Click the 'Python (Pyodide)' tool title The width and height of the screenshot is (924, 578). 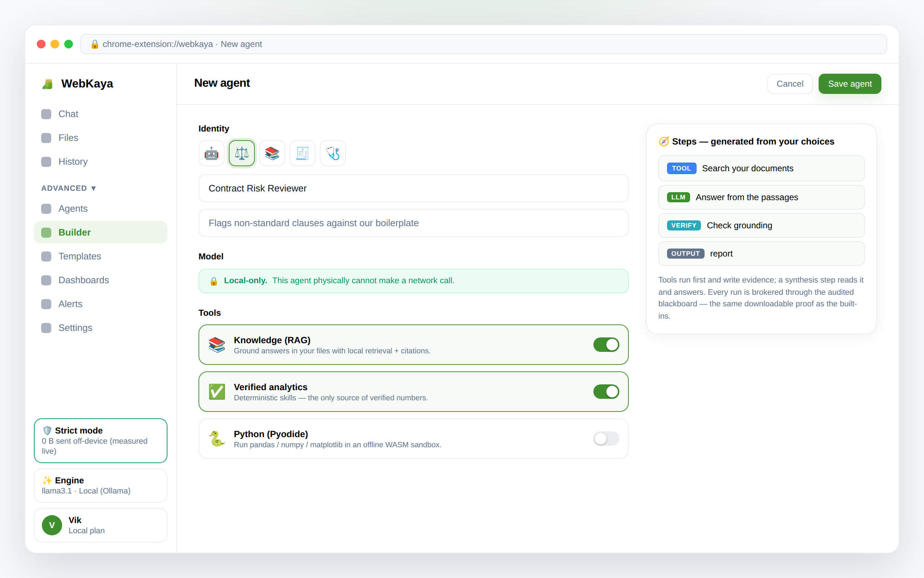coord(271,434)
